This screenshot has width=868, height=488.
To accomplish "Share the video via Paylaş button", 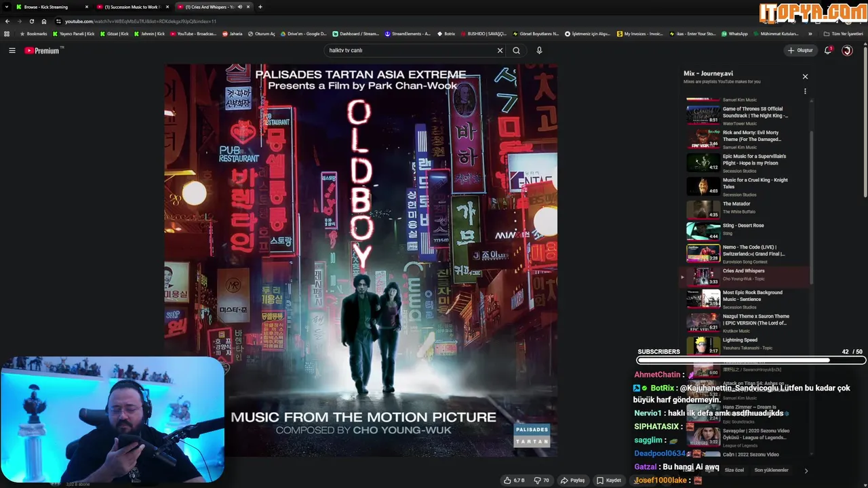I will click(x=572, y=480).
